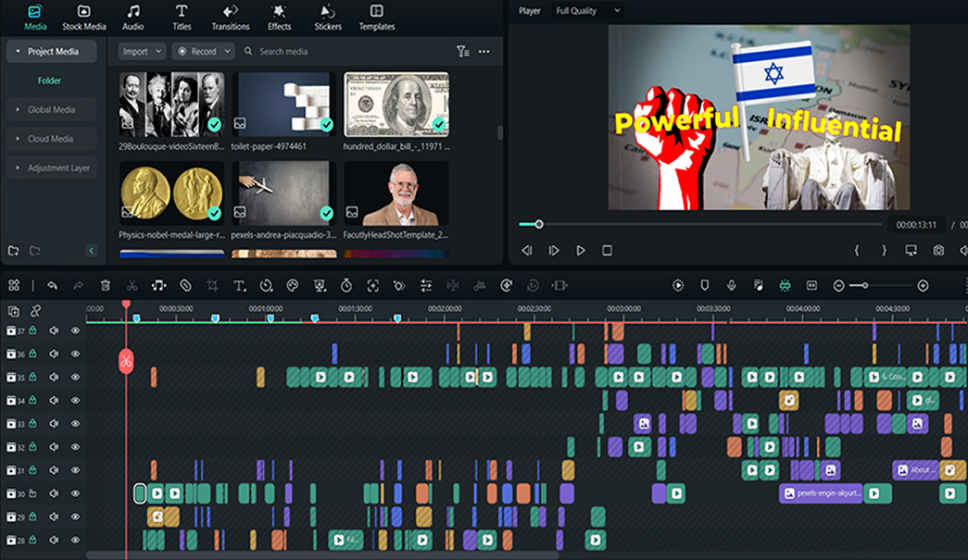Screen dimensions: 968x560
Task: Click the split scissors icon in timeline toolbar
Action: [x=132, y=286]
